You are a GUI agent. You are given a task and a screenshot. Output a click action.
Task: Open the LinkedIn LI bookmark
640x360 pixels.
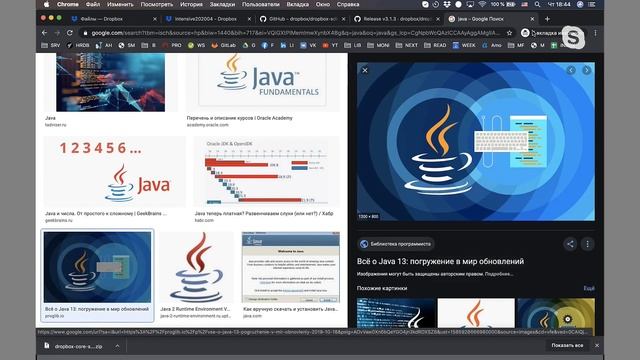coord(287,45)
